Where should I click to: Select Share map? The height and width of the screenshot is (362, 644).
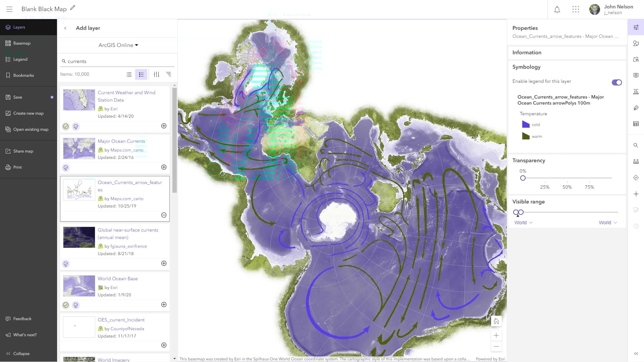[x=29, y=151]
